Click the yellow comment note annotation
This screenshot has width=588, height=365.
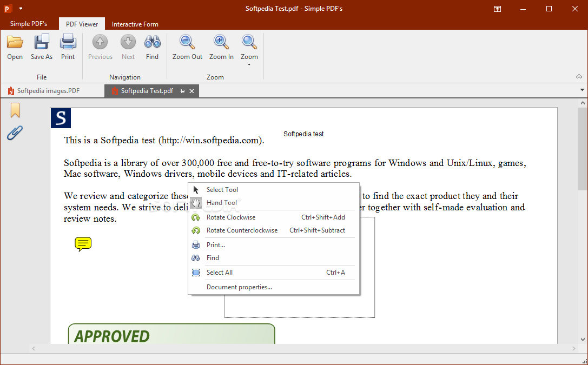tap(83, 244)
